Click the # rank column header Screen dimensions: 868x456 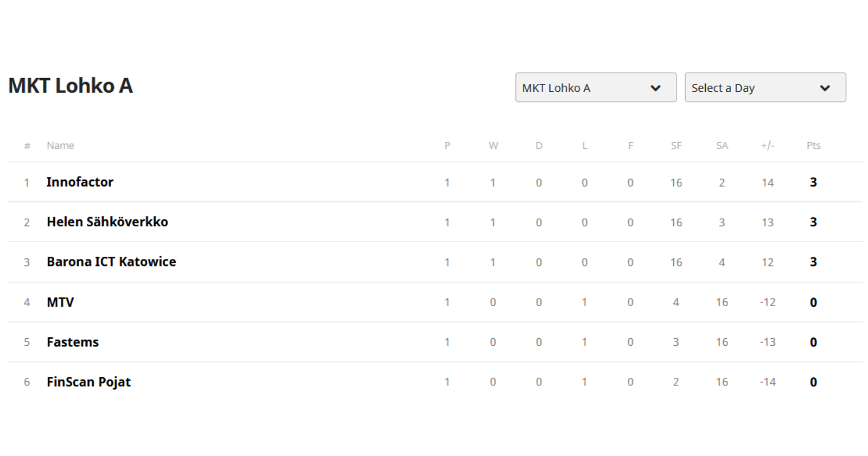pyautogui.click(x=27, y=145)
